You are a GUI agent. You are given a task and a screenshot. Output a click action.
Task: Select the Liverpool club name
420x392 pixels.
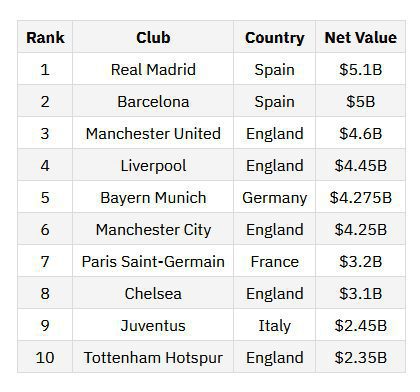pos(153,165)
